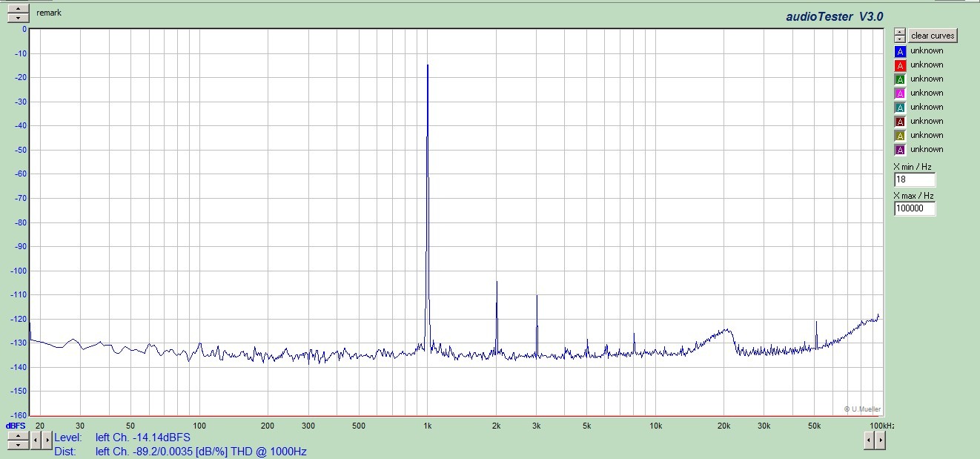Click the 'Dist:' label

coord(65,452)
